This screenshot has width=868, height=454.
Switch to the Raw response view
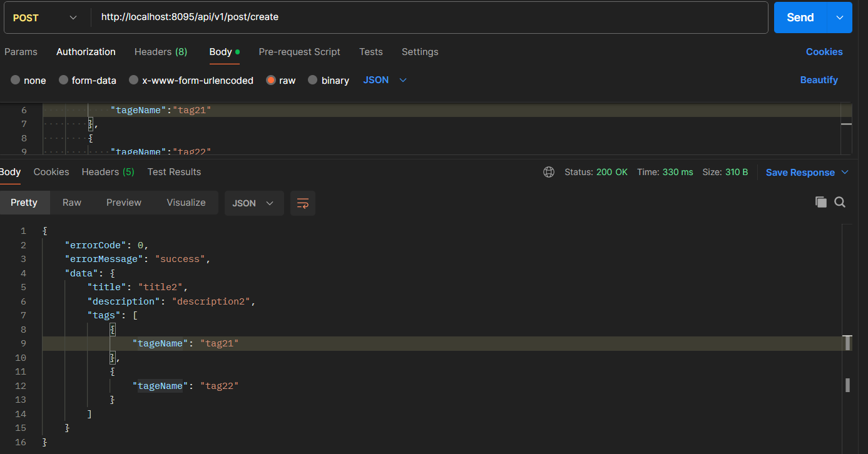tap(72, 203)
